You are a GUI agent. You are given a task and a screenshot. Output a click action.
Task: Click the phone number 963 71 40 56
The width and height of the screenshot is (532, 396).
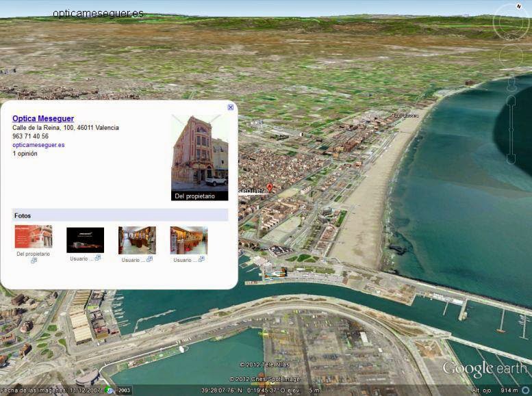point(31,136)
